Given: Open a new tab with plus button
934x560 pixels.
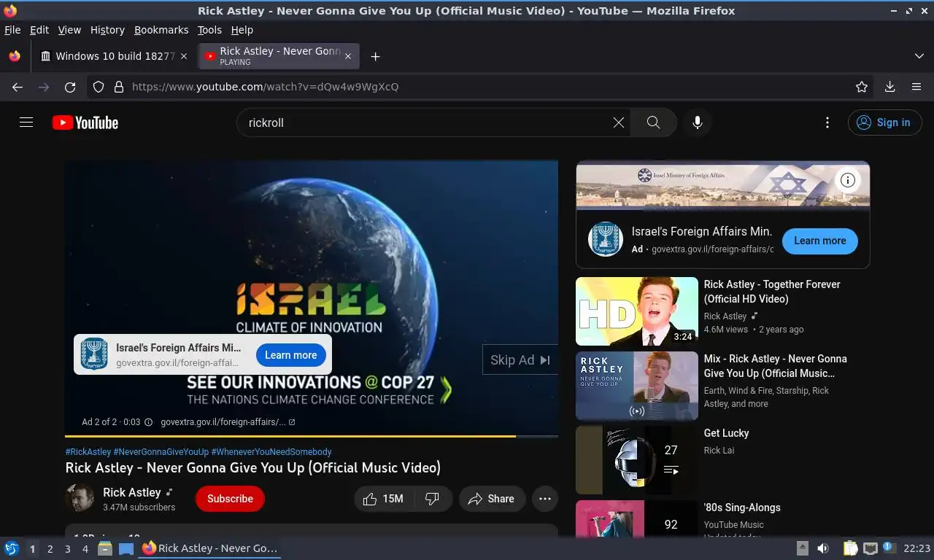Looking at the screenshot, I should tap(375, 56).
